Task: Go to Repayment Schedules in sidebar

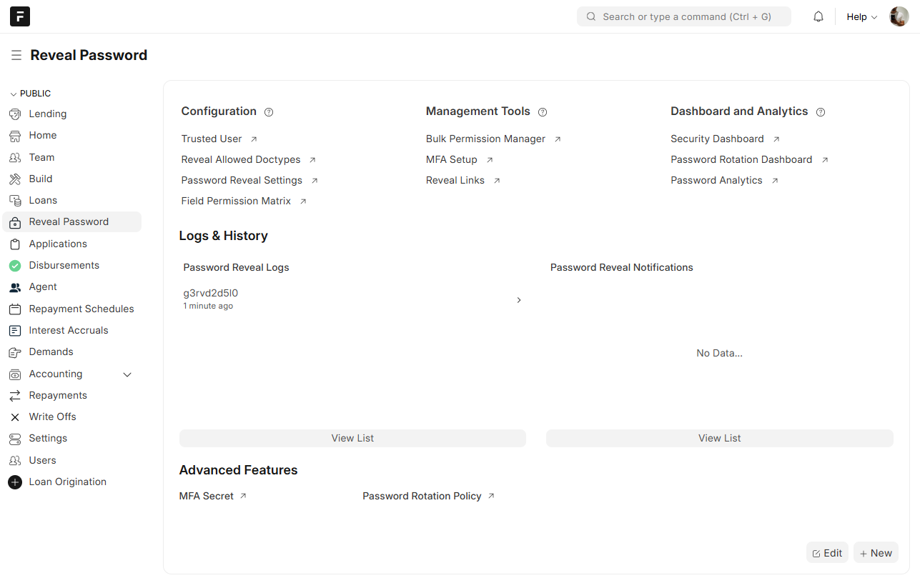Action: point(81,309)
